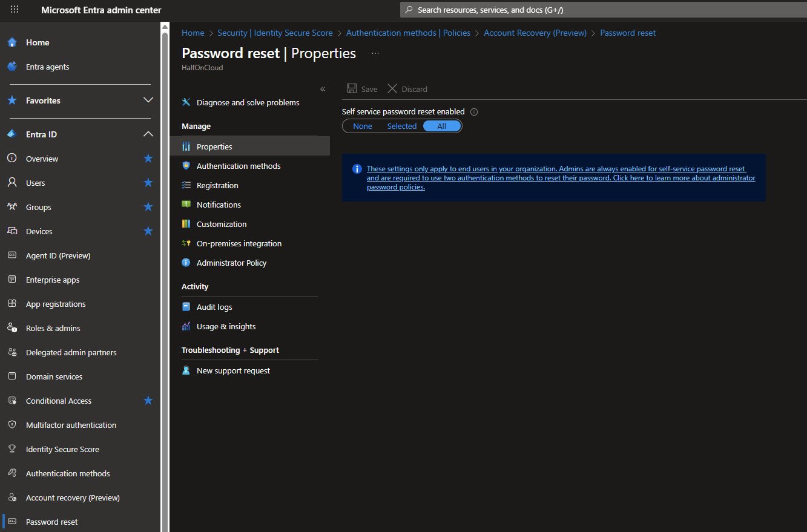Click the Home house icon in sidebar
Viewport: 807px width, 532px height.
[12, 42]
